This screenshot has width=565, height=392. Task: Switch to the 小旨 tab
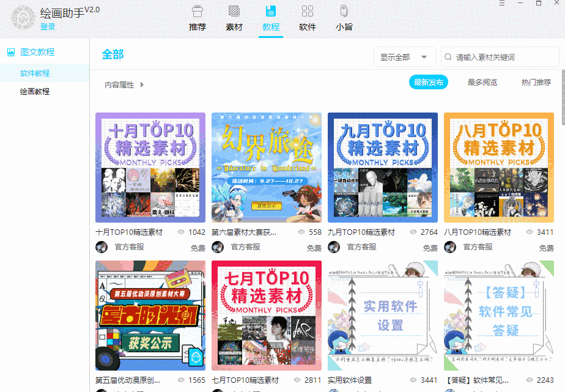(x=344, y=19)
